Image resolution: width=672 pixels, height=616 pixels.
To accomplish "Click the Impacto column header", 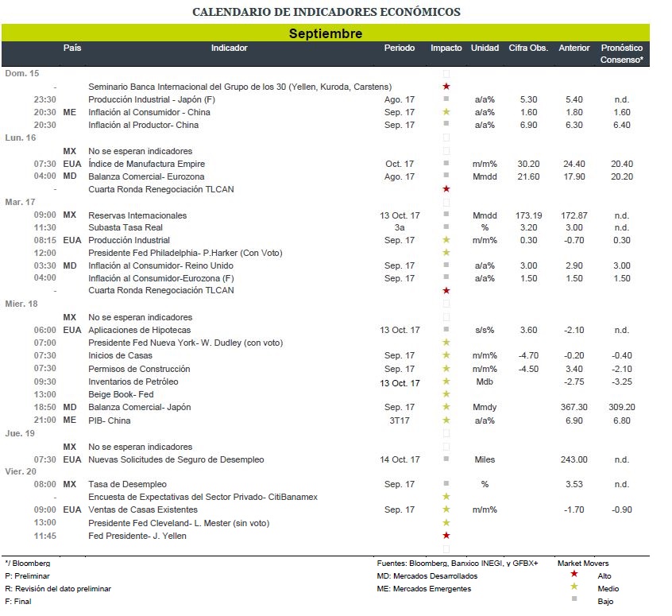I will 446,48.
